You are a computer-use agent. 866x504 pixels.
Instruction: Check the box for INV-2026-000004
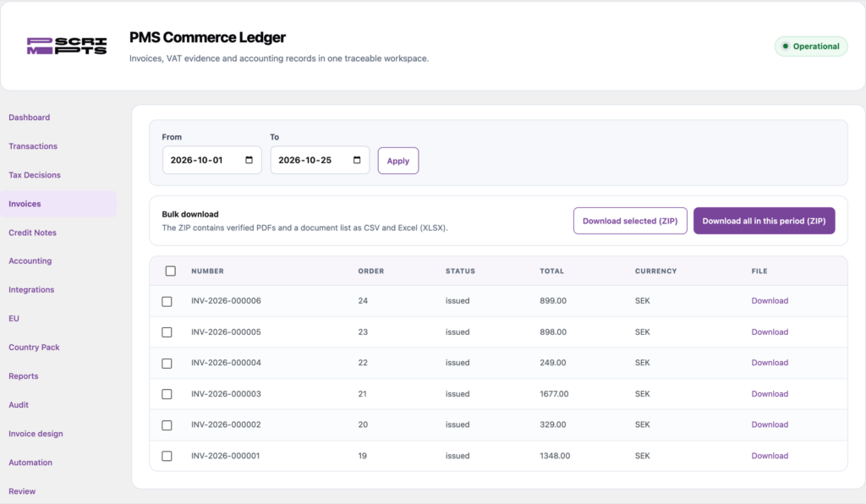pos(167,364)
